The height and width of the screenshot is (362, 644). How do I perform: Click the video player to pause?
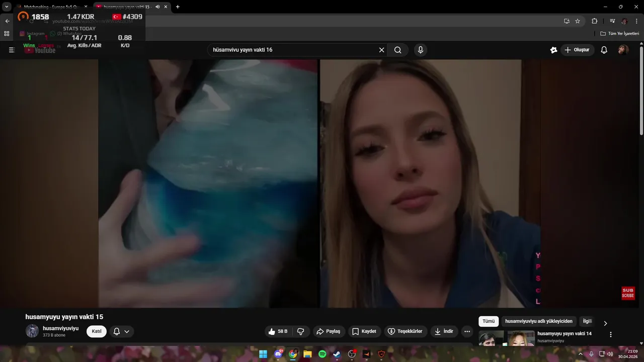pyautogui.click(x=319, y=184)
